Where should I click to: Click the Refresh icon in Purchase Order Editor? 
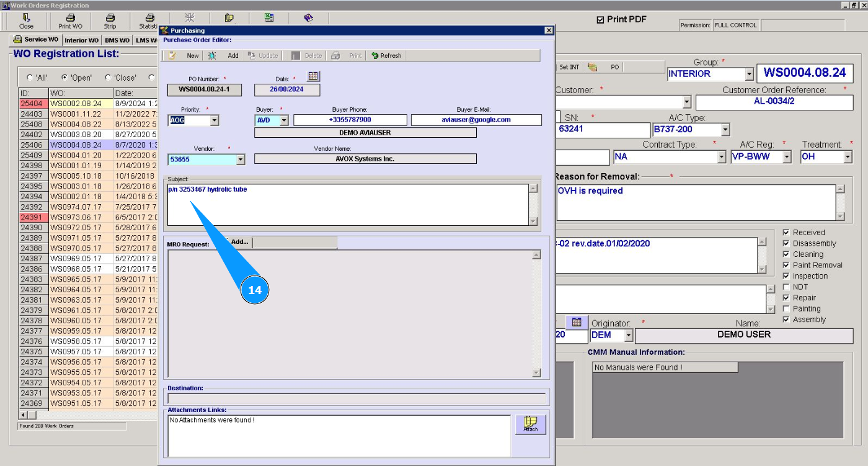pyautogui.click(x=386, y=55)
